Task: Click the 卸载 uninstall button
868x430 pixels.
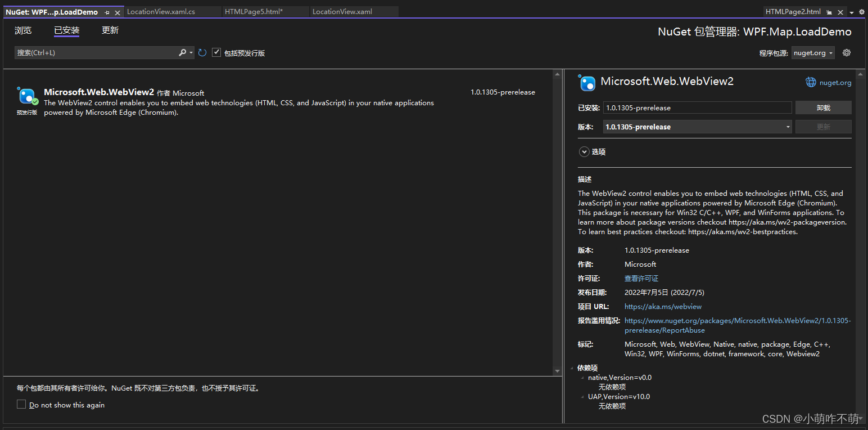Action: point(823,107)
